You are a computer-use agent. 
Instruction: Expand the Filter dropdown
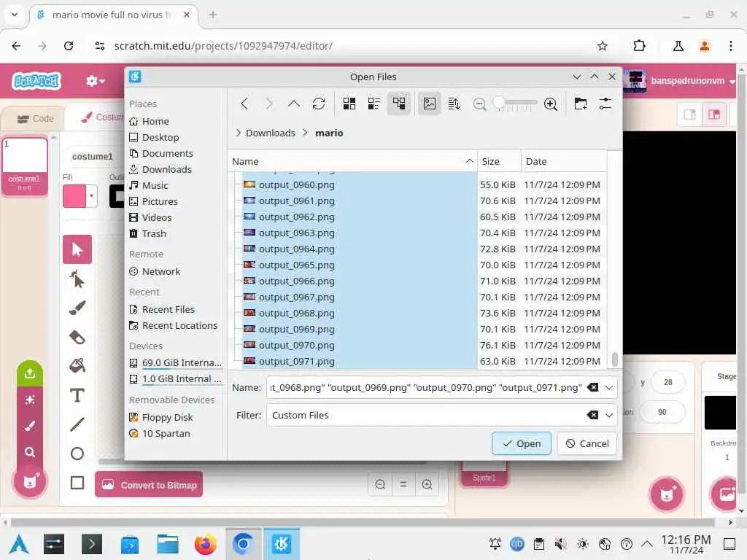[609, 415]
